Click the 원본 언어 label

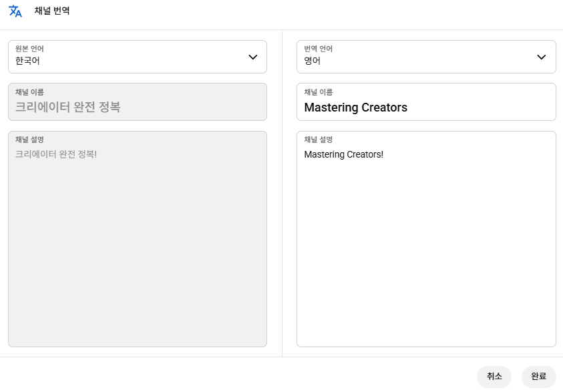pyautogui.click(x=29, y=49)
